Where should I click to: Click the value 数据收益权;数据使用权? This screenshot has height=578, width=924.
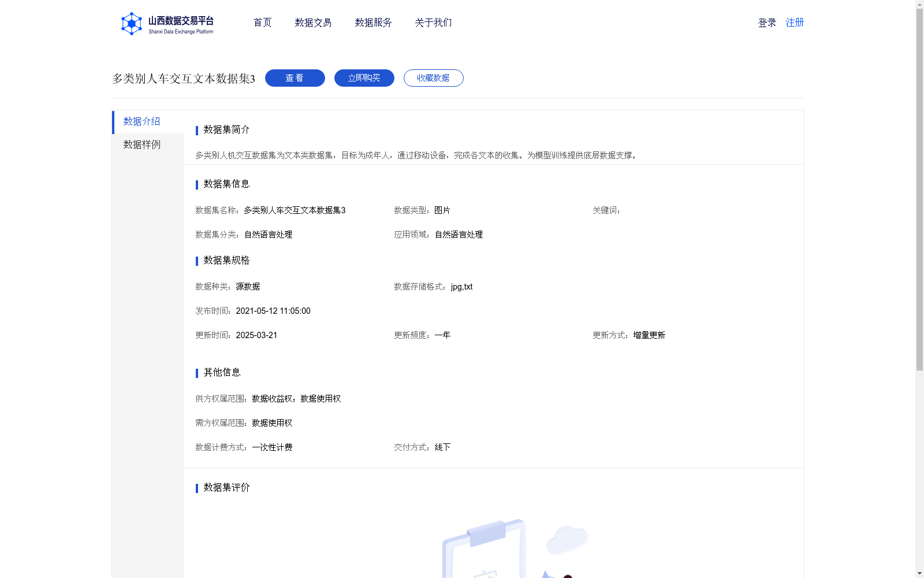296,399
